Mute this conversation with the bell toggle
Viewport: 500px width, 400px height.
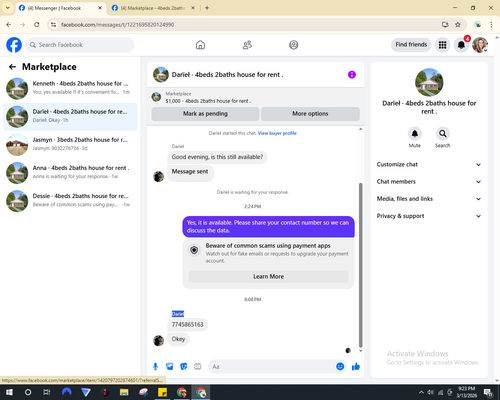click(x=415, y=134)
